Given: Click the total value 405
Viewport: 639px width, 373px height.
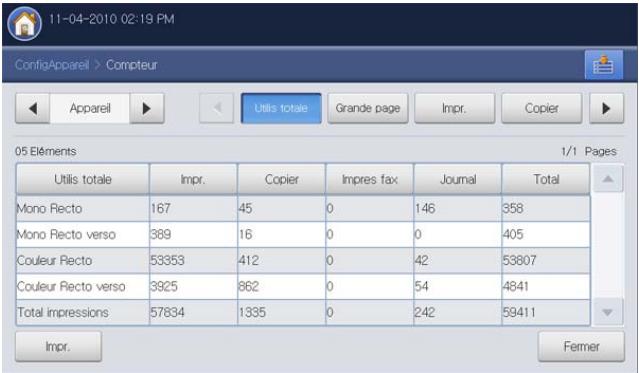Looking at the screenshot, I should [513, 235].
